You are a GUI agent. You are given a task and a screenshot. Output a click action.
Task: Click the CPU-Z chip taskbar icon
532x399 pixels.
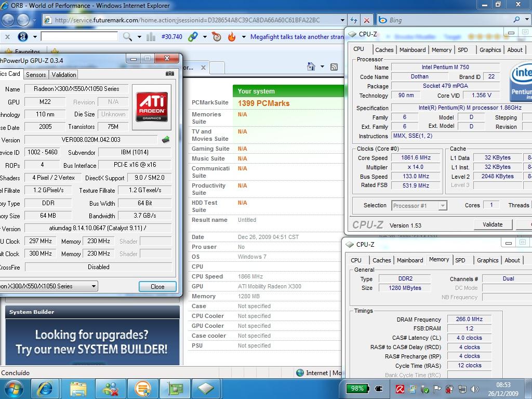coord(206,389)
